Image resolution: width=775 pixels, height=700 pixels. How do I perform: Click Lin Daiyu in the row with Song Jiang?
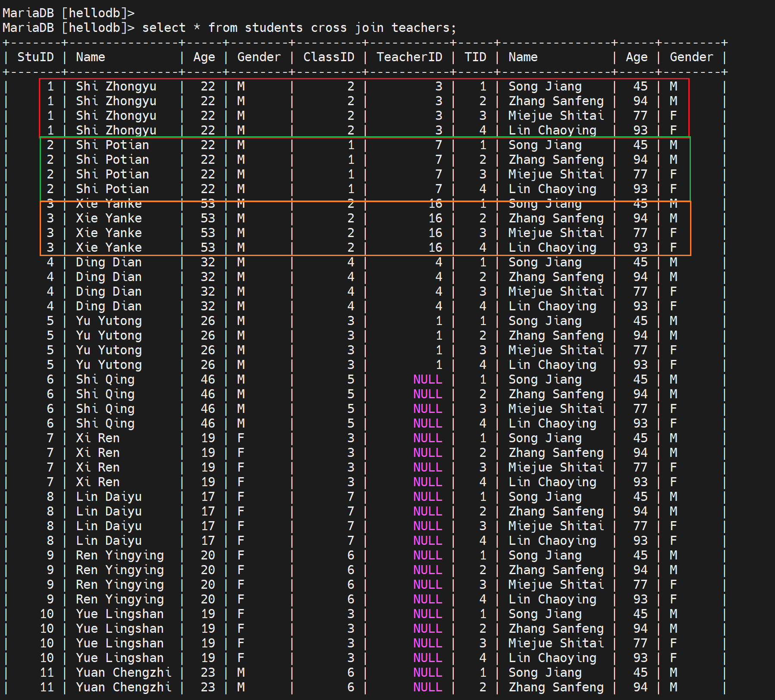[x=109, y=497]
